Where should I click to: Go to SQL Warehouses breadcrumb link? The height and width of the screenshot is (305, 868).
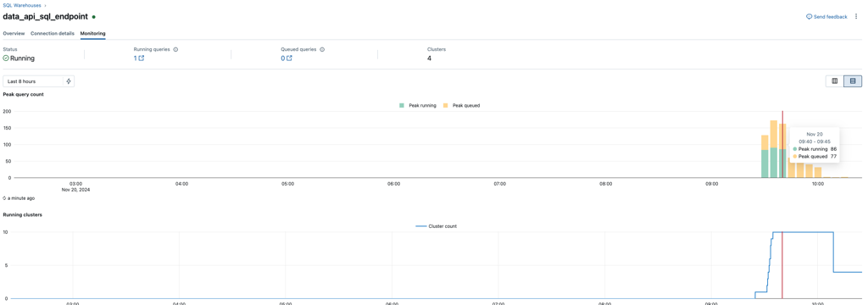click(21, 5)
